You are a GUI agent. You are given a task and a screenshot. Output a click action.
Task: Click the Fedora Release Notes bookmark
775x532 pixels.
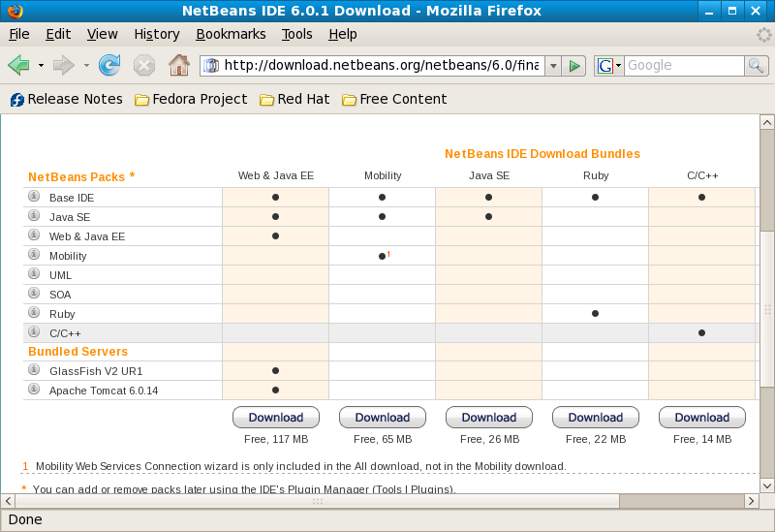[66, 100]
